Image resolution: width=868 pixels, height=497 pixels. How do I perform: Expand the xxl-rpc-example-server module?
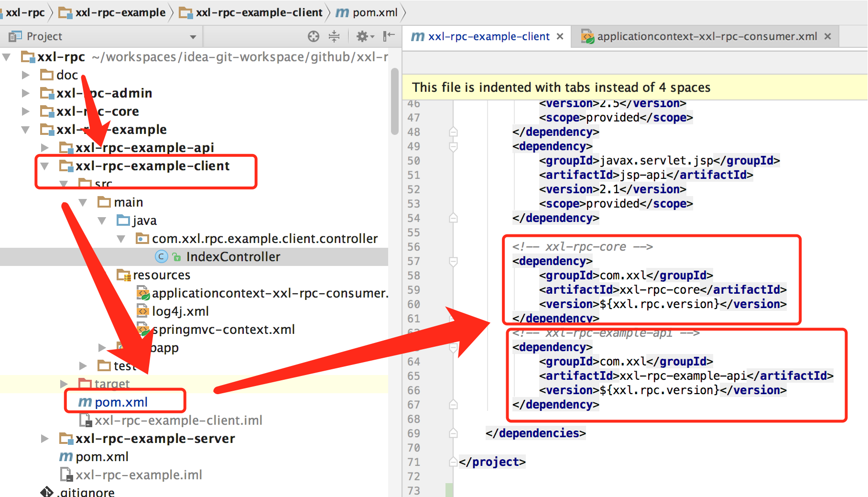(x=45, y=439)
